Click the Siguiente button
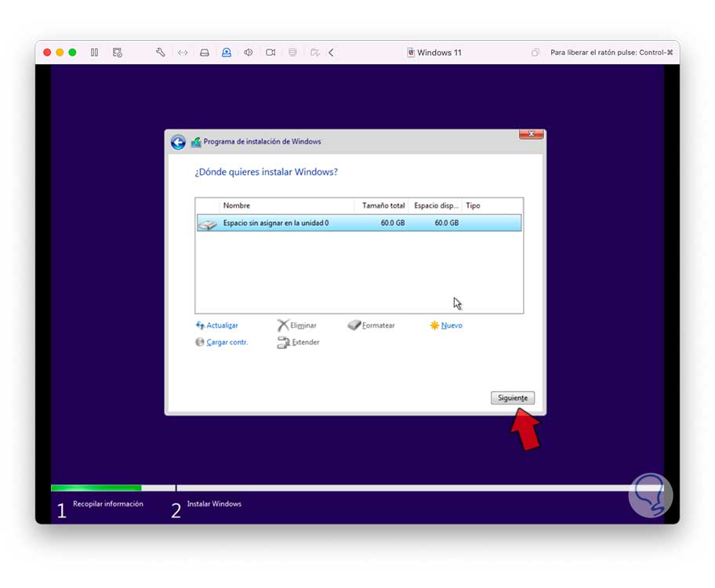Screen dimensions: 715x588 click(x=513, y=397)
